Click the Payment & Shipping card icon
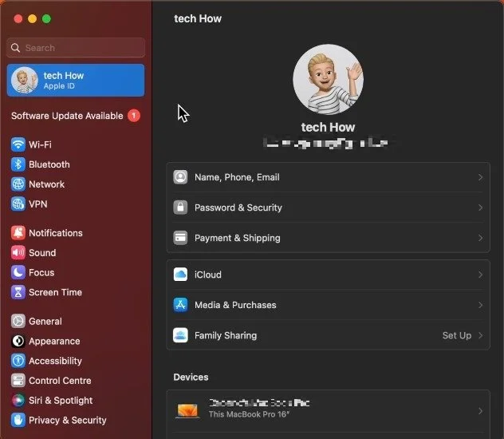 point(180,238)
